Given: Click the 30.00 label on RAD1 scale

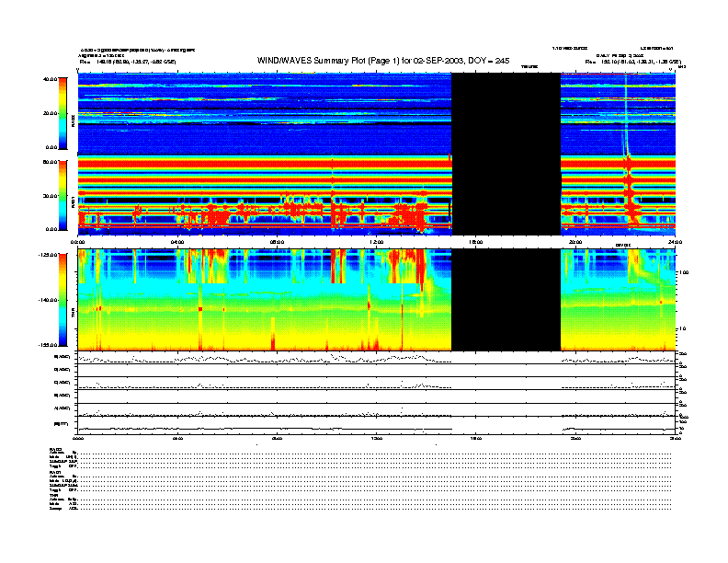Looking at the screenshot, I should click(x=51, y=196).
